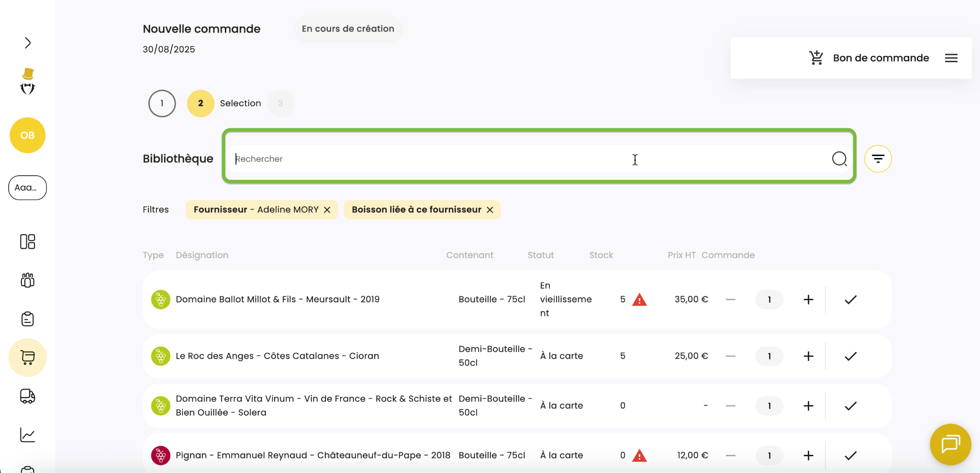The height and width of the screenshot is (473, 980).
Task: Decrease quantity for Le Roc des Anges
Action: click(x=730, y=356)
